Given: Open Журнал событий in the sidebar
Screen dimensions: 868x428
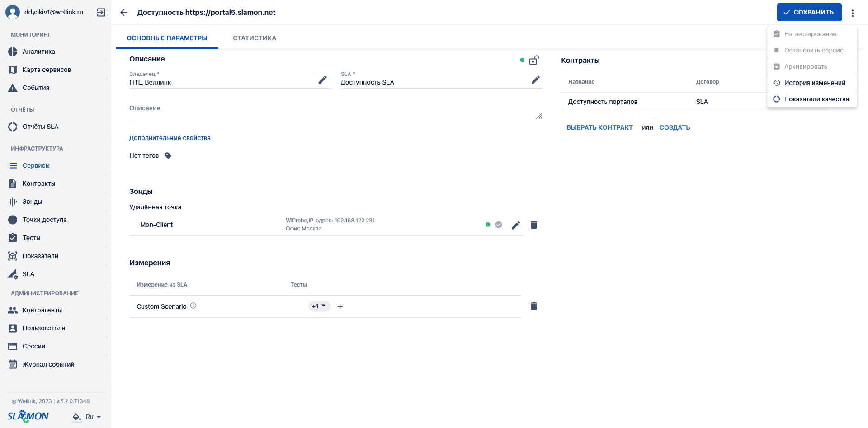Looking at the screenshot, I should point(56,364).
